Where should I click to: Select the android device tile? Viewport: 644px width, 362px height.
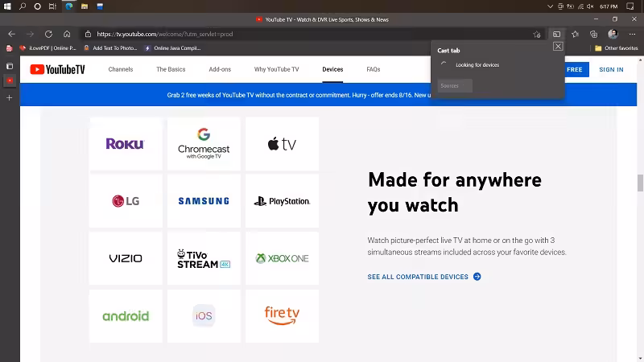pyautogui.click(x=126, y=316)
